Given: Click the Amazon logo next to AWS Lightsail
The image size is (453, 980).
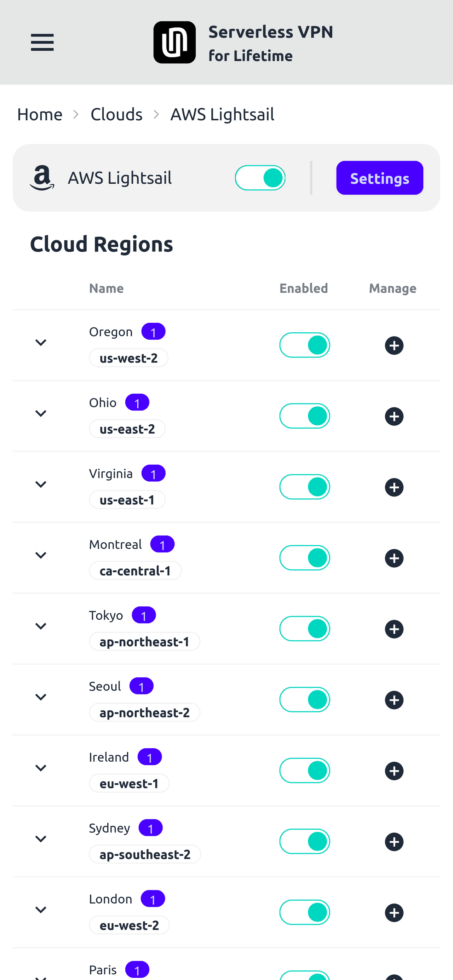Looking at the screenshot, I should pyautogui.click(x=42, y=178).
